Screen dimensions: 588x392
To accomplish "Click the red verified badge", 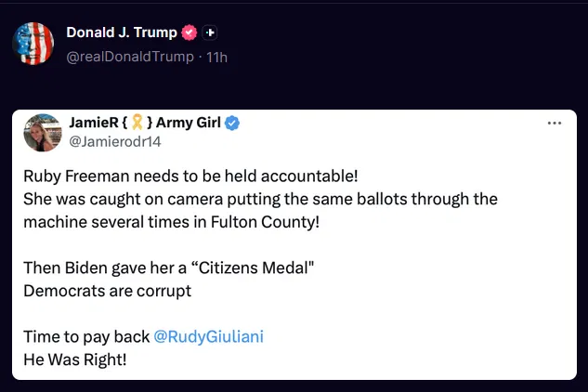I will 189,33.
